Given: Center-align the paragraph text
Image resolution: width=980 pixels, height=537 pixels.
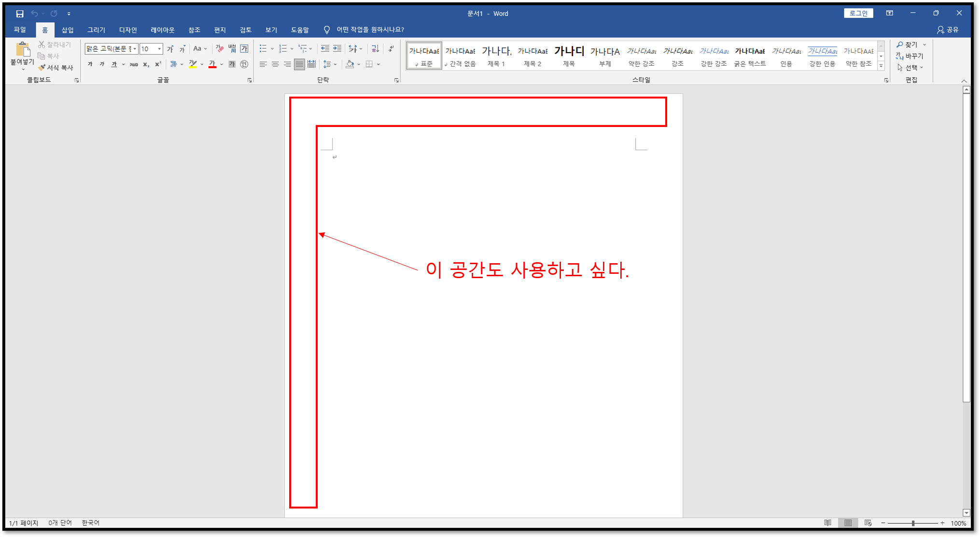Looking at the screenshot, I should click(275, 64).
